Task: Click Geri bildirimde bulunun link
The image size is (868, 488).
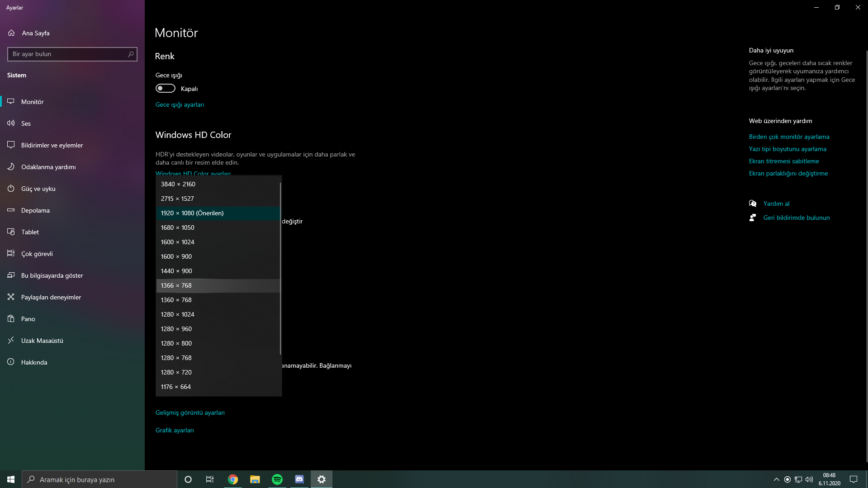Action: click(x=796, y=218)
